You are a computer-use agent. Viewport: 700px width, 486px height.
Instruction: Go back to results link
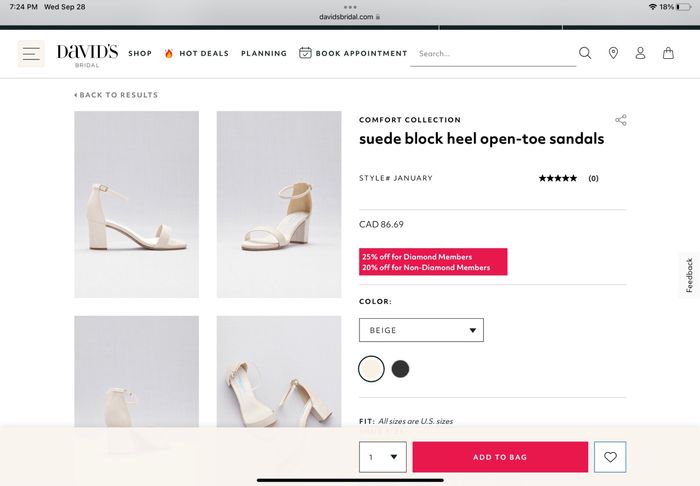pos(116,95)
